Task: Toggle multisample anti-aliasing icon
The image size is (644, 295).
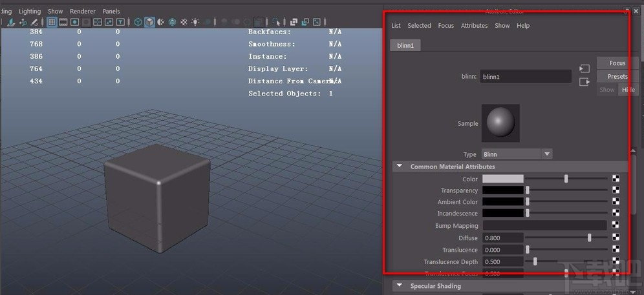Action: pyautogui.click(x=247, y=22)
